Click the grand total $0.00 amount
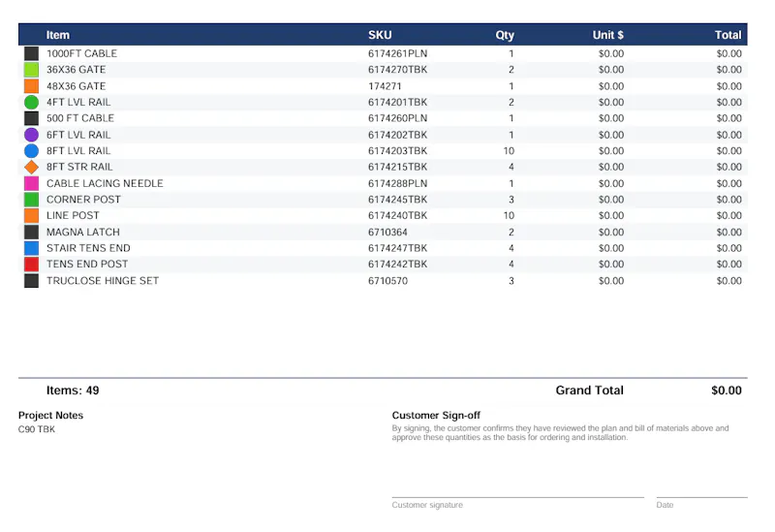Image resolution: width=775 pixels, height=532 pixels. click(x=726, y=391)
